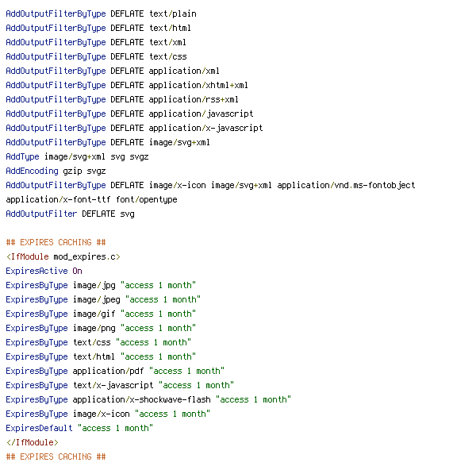Click the ExpiresActive On directive
This screenshot has height=470, width=476.
click(44, 271)
